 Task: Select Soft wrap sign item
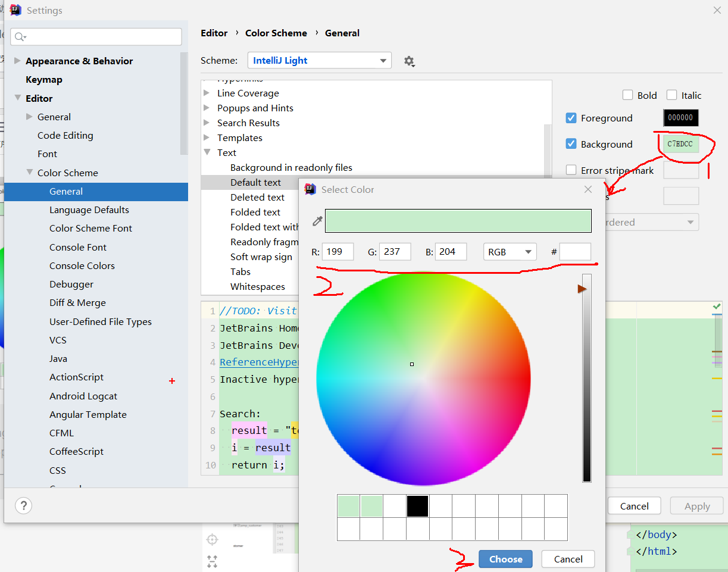pyautogui.click(x=261, y=257)
